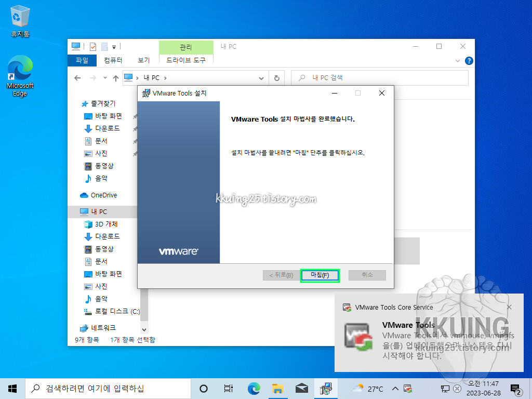The width and height of the screenshot is (532, 399).
Task: Open File Explorer from the taskbar
Action: 277,389
